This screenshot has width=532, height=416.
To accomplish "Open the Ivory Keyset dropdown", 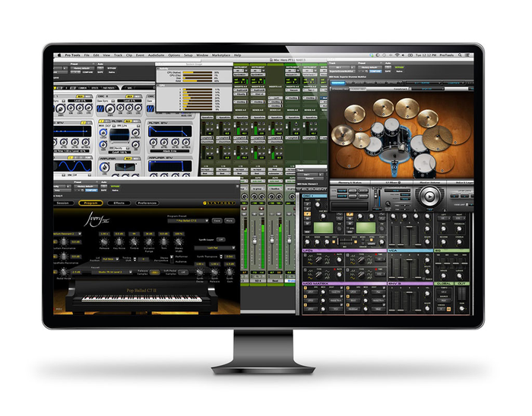I will (111, 272).
